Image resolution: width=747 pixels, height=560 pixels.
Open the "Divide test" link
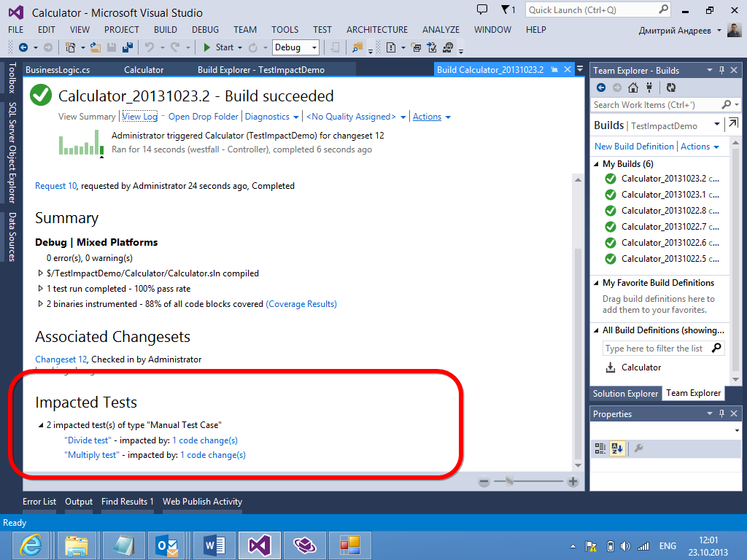pos(88,440)
